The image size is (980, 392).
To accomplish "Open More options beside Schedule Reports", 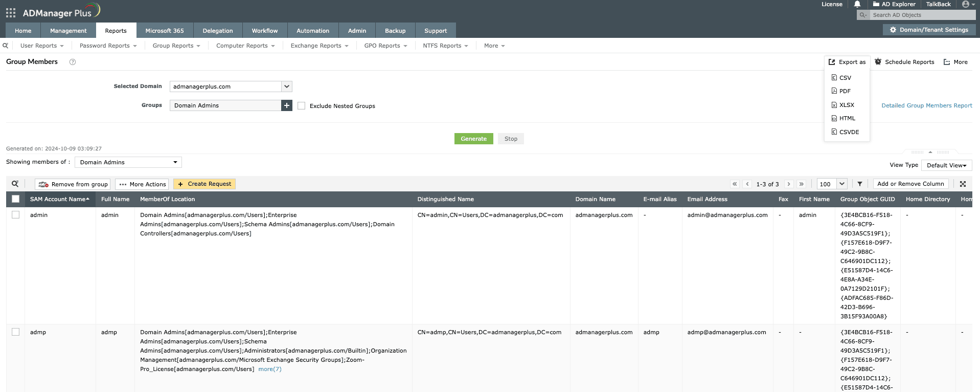I will pos(955,62).
